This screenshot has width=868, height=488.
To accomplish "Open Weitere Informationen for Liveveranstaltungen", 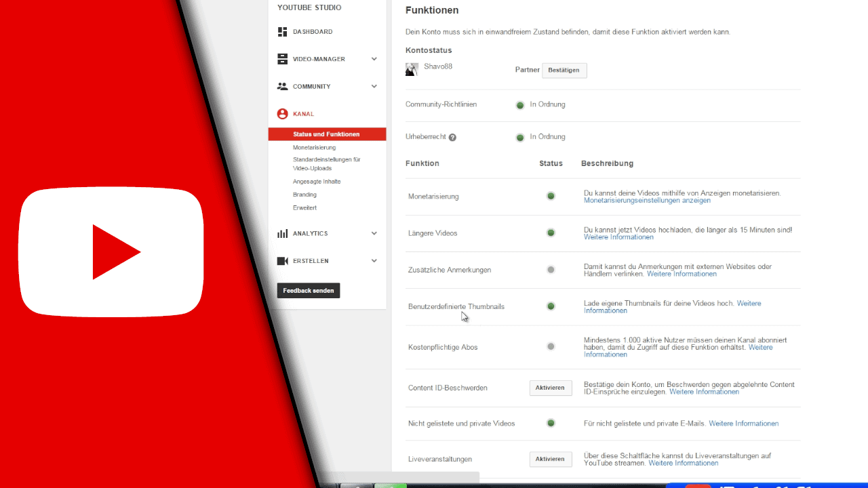I will pos(683,464).
